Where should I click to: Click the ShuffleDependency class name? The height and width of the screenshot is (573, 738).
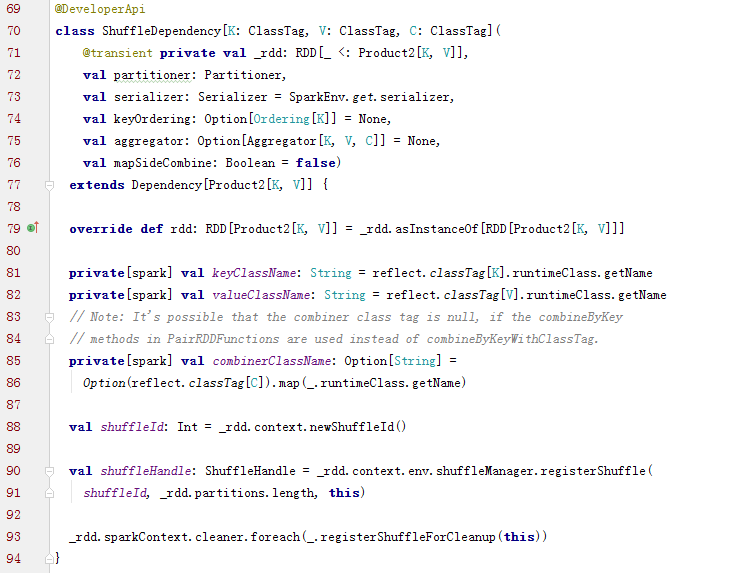pyautogui.click(x=161, y=31)
